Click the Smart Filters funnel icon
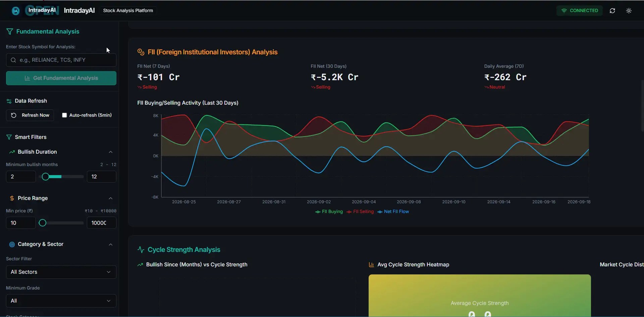The height and width of the screenshot is (317, 644). coord(9,137)
